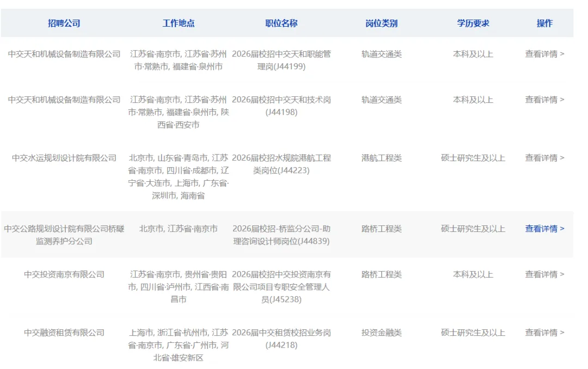Open details for 技术岗 J44198
The image size is (588, 369).
click(x=544, y=100)
